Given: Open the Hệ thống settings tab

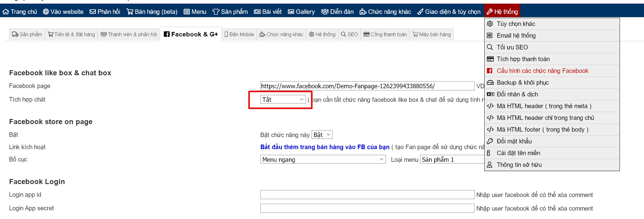Looking at the screenshot, I should pos(322,34).
